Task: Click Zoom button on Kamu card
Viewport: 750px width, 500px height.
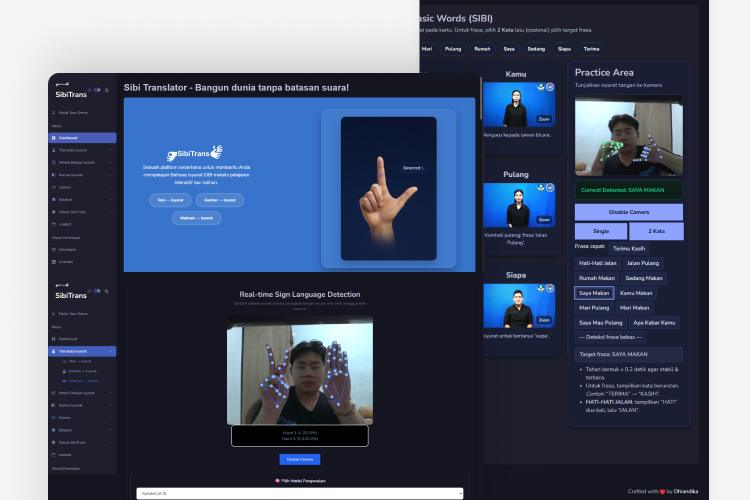Action: [544, 119]
